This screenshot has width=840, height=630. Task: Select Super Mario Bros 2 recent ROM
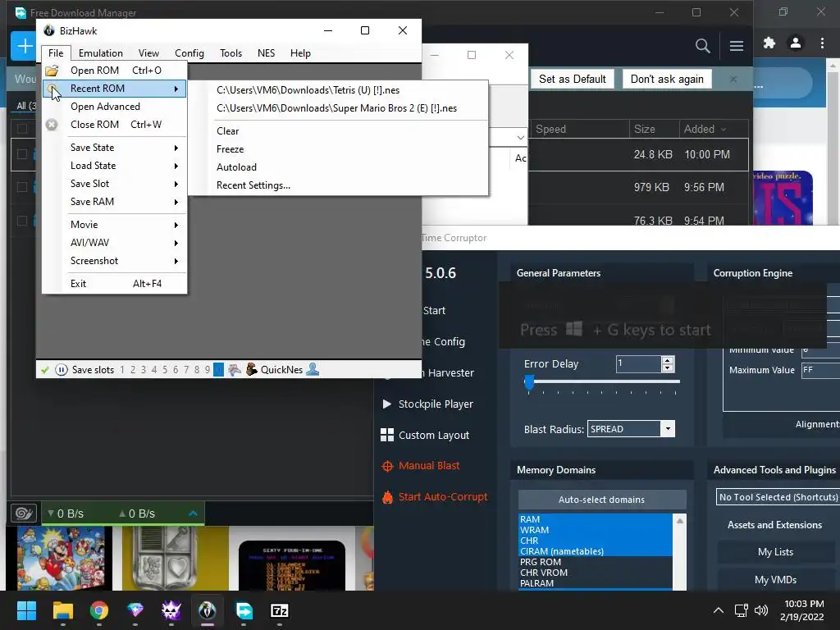click(339, 108)
